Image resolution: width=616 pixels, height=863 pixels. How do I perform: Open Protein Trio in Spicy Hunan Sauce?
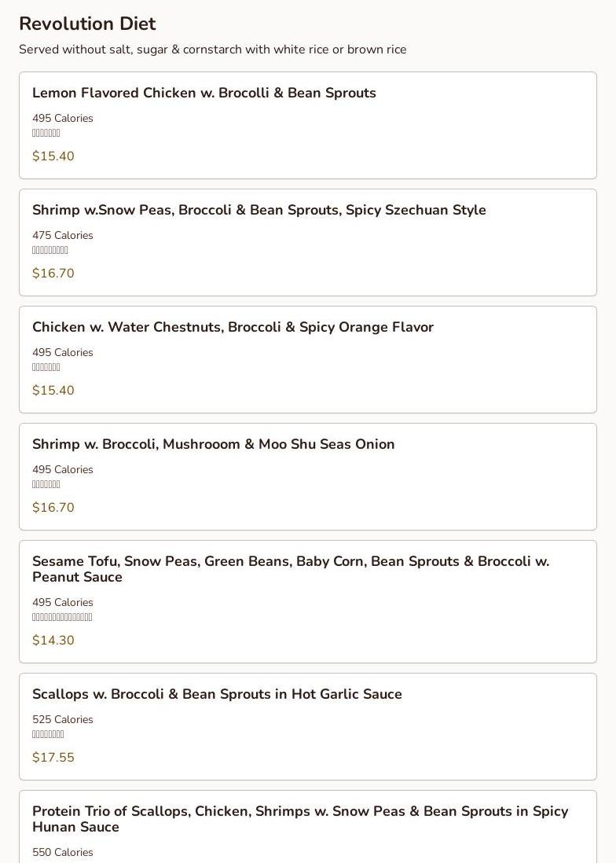[308, 827]
